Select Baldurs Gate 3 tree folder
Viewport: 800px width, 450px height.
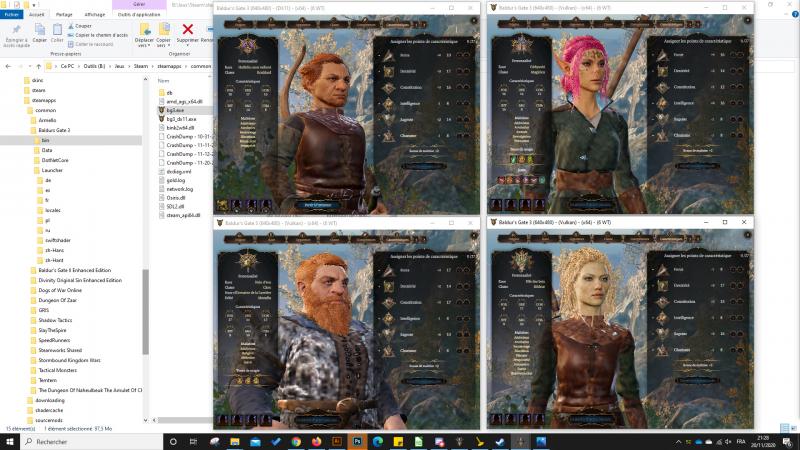click(54, 130)
